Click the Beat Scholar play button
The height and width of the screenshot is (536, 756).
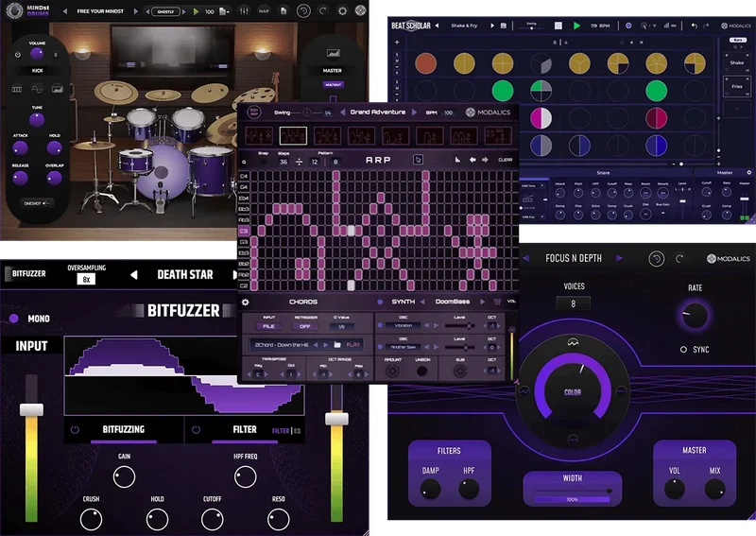tap(576, 26)
